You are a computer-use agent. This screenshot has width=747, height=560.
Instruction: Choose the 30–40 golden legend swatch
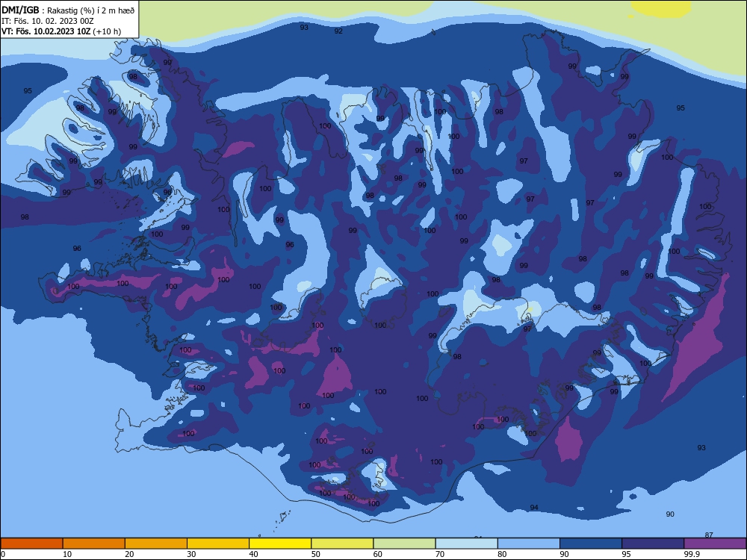click(x=218, y=544)
